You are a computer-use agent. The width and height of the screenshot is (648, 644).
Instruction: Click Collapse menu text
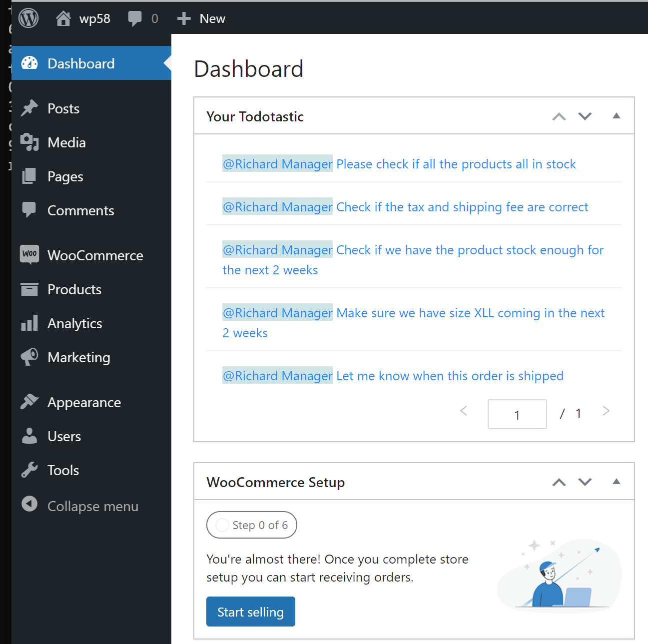point(93,506)
